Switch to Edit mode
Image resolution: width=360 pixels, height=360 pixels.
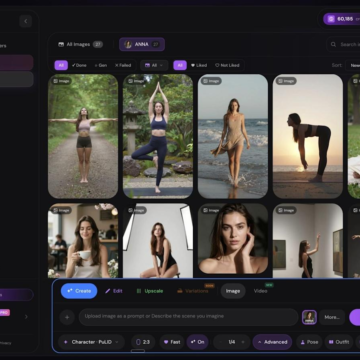[x=114, y=291]
